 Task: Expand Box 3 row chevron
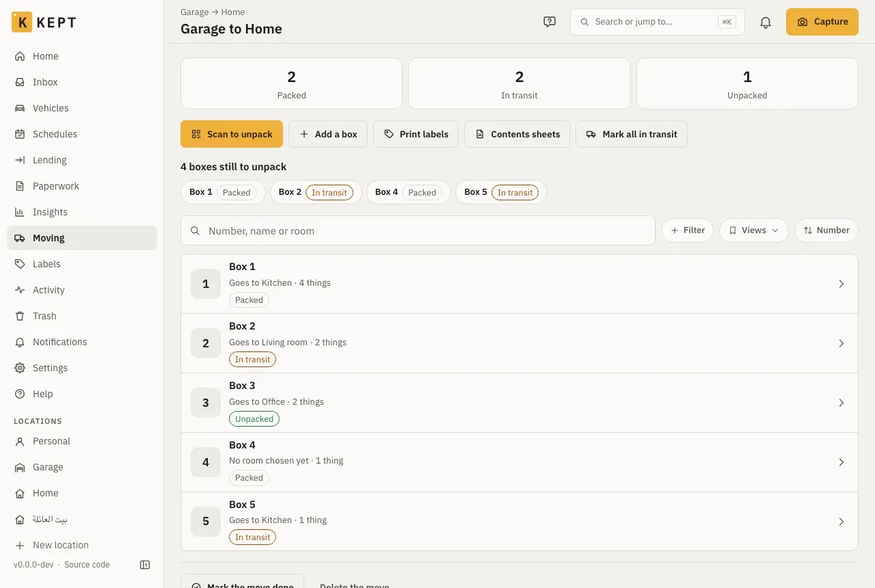(x=842, y=403)
